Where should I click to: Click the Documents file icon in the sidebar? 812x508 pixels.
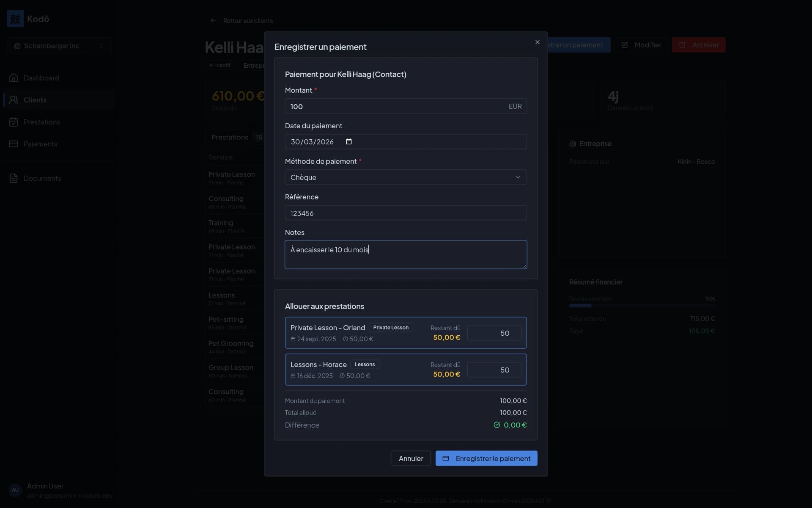click(14, 178)
